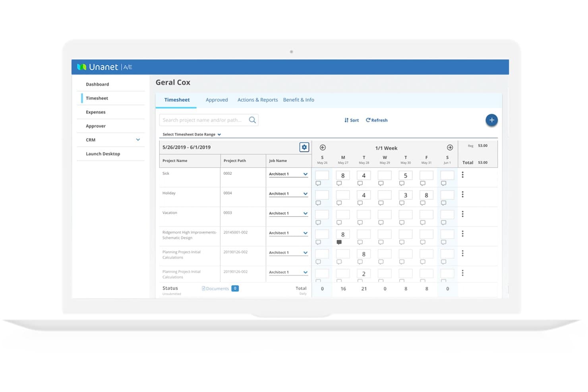Image resolution: width=588 pixels, height=392 pixels.
Task: Expand the CRM sidebar menu chevron
Action: coord(138,140)
